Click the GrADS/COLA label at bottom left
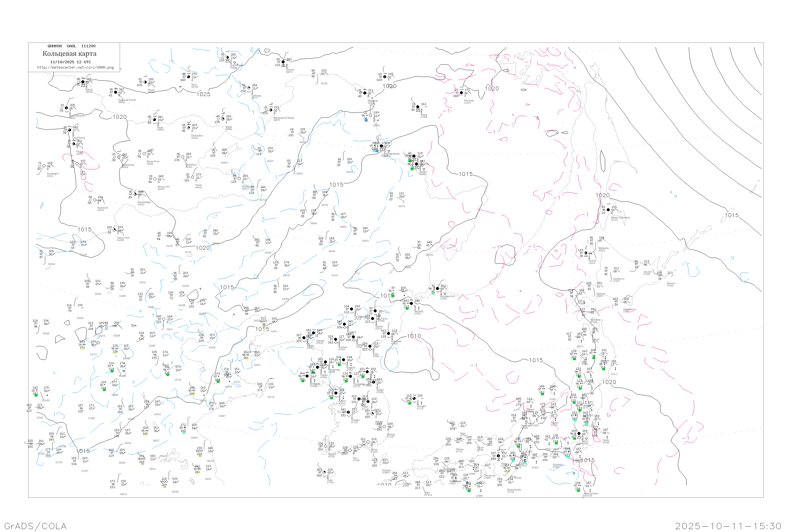 click(x=35, y=526)
